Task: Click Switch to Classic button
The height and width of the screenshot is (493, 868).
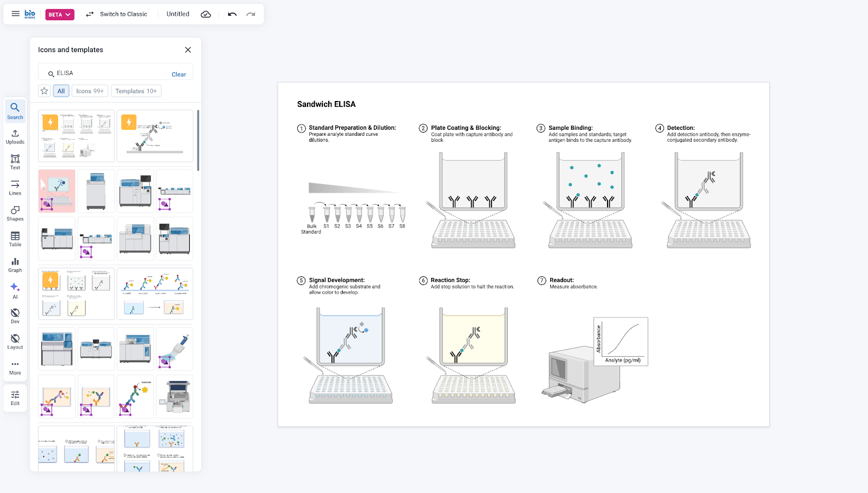Action: click(x=117, y=14)
